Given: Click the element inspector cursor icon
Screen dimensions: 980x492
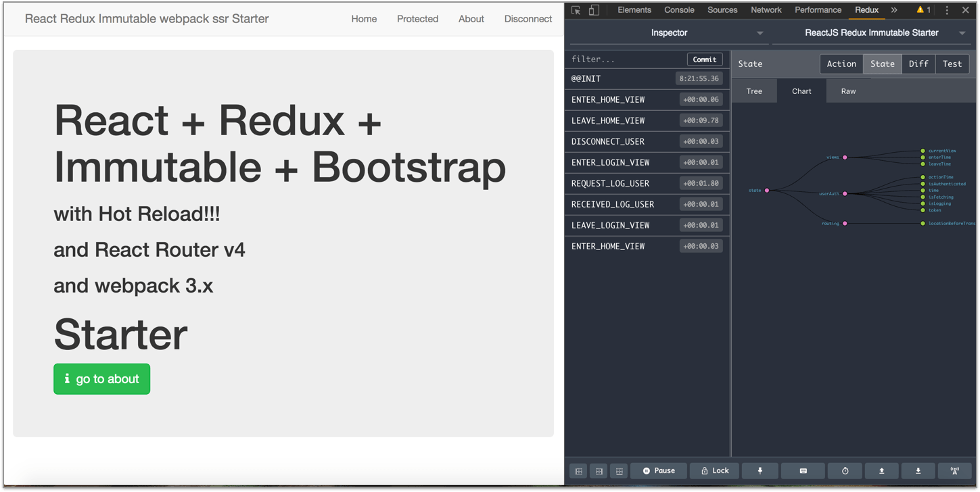Looking at the screenshot, I should tap(576, 9).
